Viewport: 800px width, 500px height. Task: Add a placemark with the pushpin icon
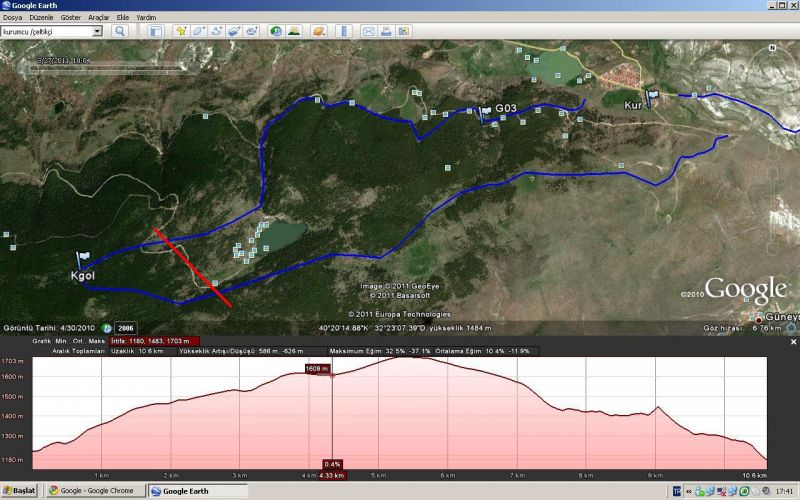181,31
